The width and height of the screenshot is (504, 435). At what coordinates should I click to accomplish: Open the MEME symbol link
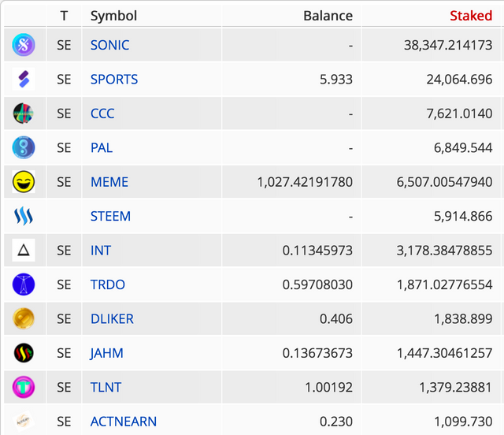point(109,182)
